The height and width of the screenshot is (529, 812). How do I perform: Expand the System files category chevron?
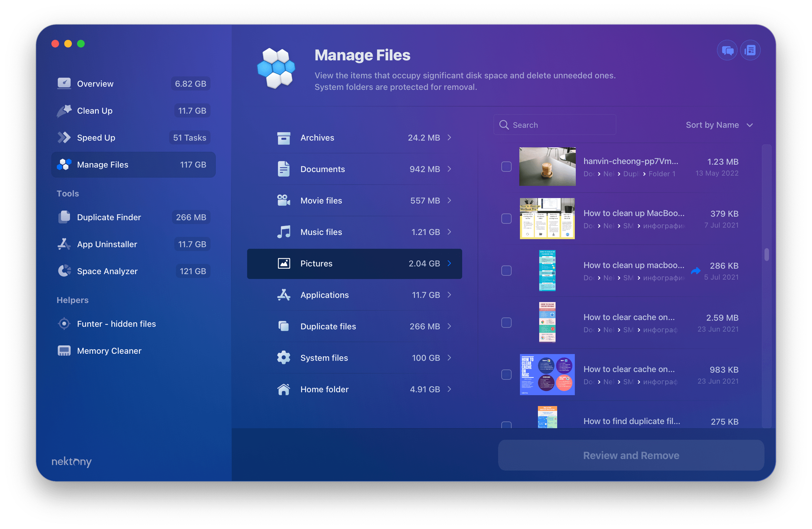[x=452, y=357]
